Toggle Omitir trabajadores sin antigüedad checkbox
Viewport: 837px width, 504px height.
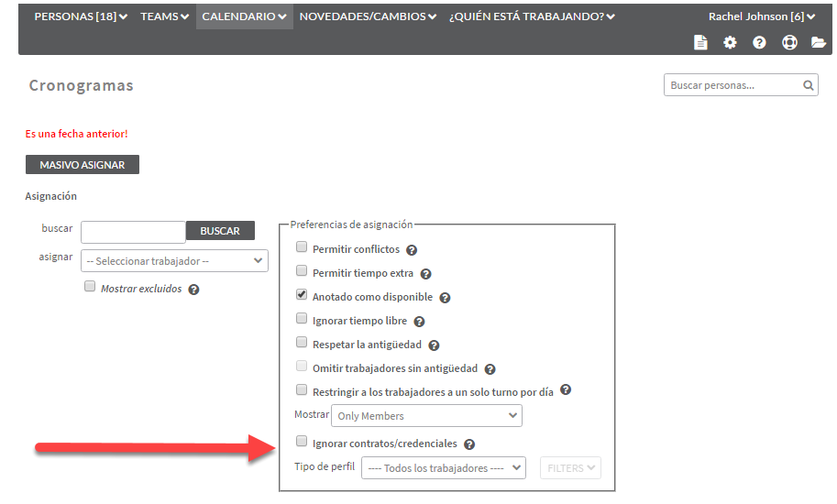pyautogui.click(x=302, y=366)
